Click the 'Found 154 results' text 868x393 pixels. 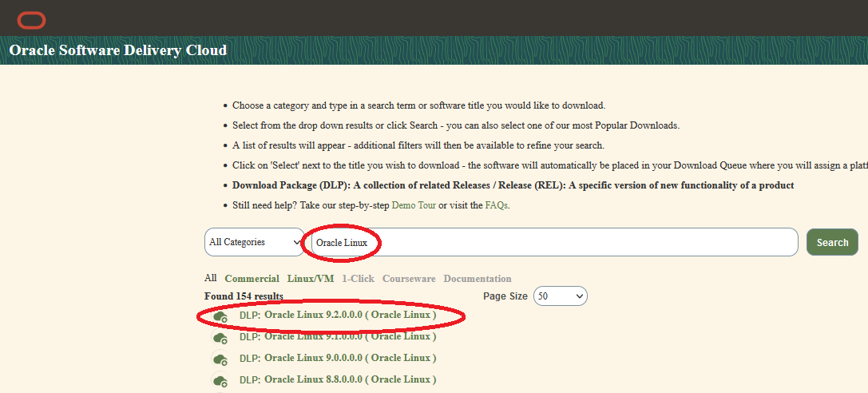click(244, 296)
